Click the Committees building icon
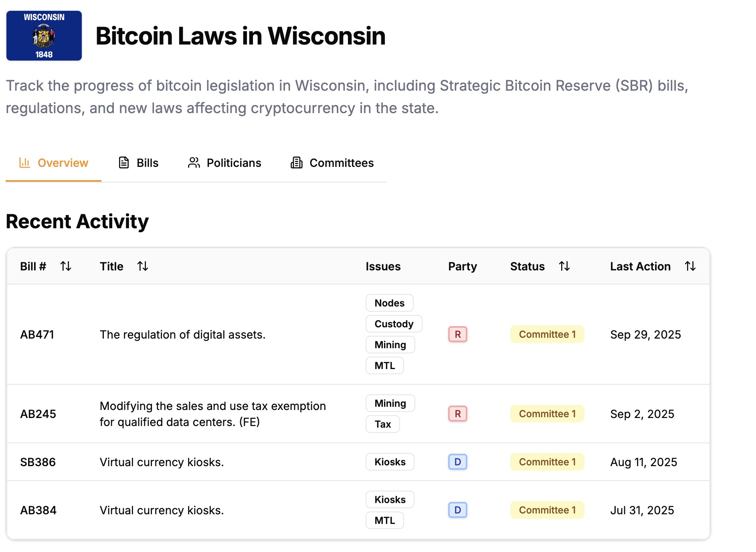Viewport: 756px width, 552px height. point(297,162)
